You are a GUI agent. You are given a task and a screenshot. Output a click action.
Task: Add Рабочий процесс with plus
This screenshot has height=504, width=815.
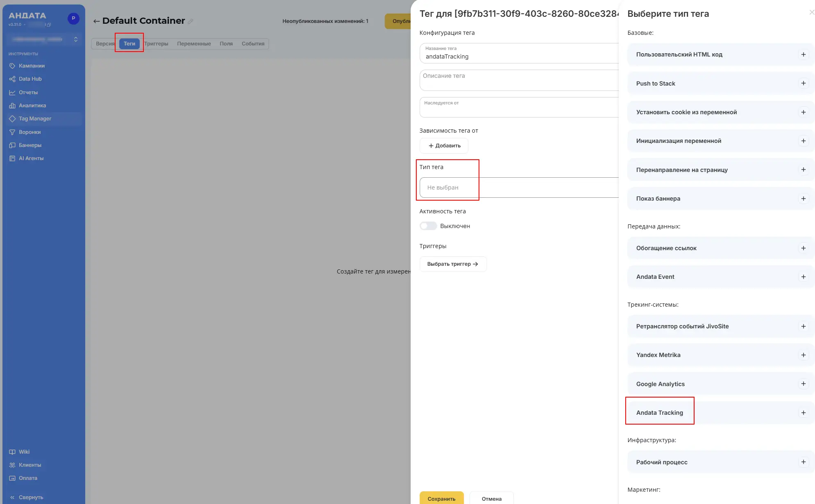click(803, 462)
